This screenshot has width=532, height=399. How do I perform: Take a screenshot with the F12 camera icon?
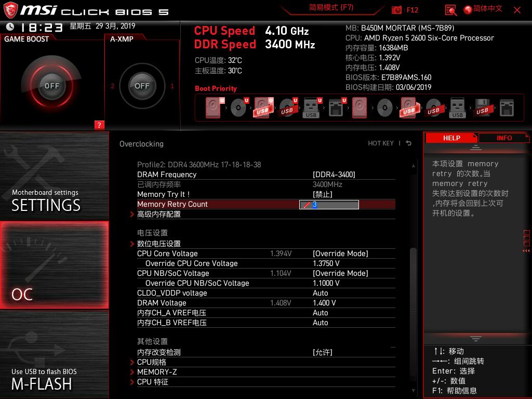396,10
